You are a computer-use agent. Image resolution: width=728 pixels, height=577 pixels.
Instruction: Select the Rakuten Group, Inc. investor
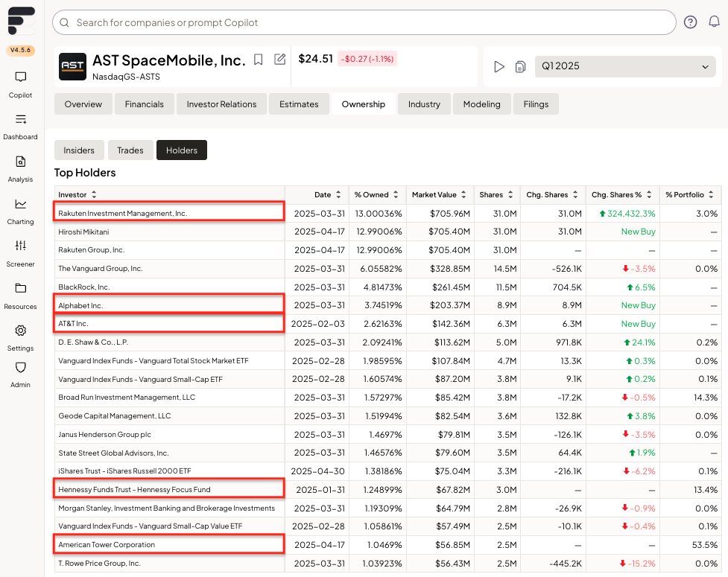(x=92, y=250)
